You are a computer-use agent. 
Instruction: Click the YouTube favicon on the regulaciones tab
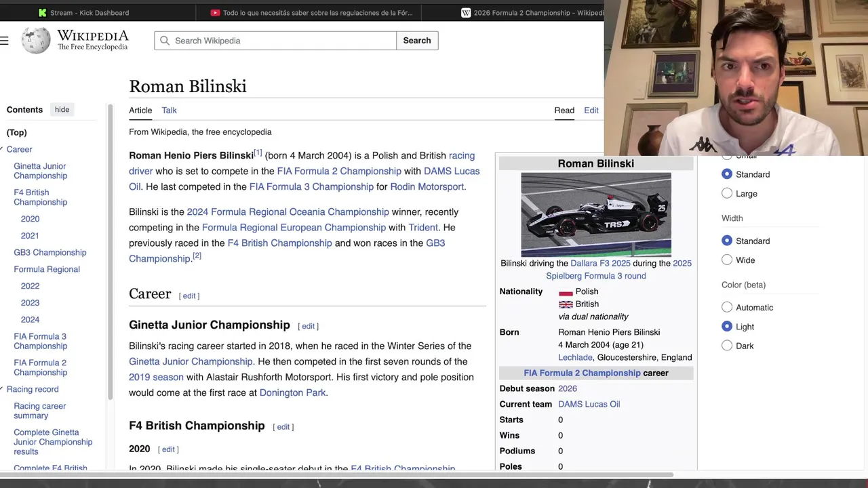215,13
